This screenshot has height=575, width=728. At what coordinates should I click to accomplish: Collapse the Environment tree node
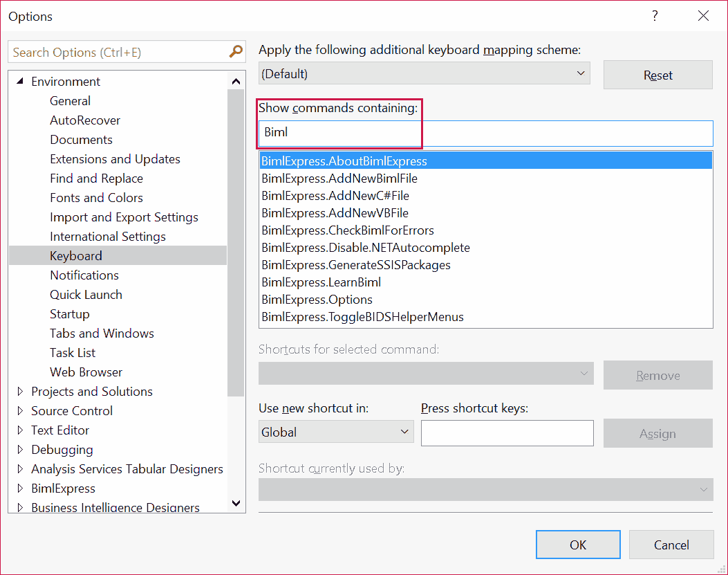coord(19,82)
